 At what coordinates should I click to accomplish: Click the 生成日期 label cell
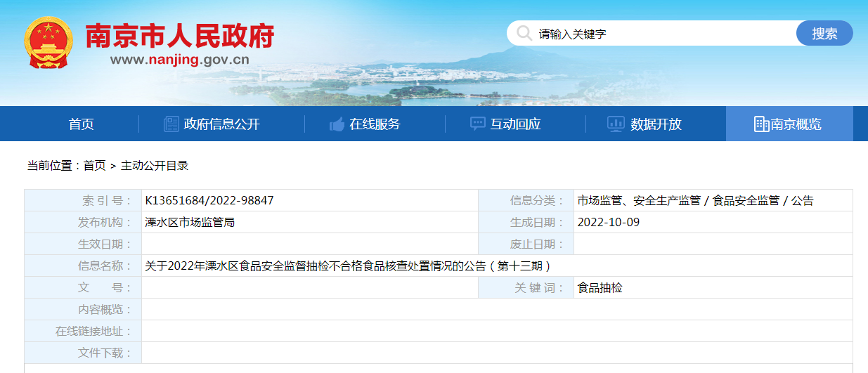pyautogui.click(x=526, y=223)
